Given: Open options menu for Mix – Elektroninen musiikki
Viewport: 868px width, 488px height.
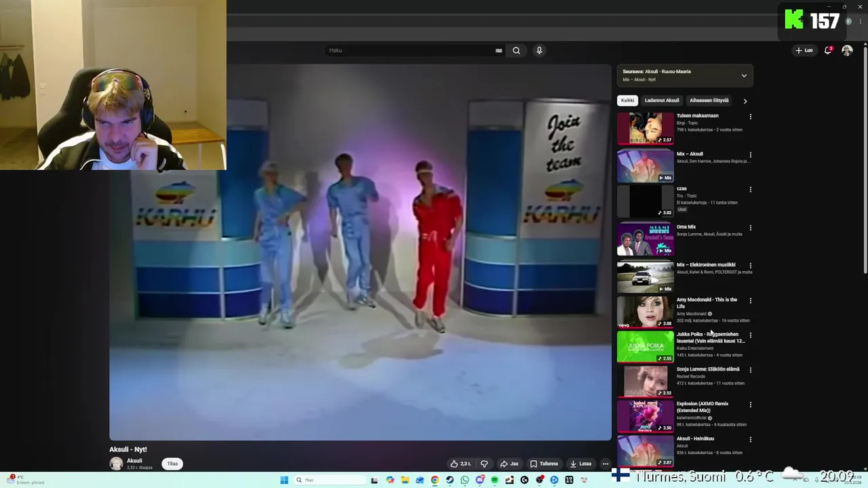Looking at the screenshot, I should coord(750,266).
